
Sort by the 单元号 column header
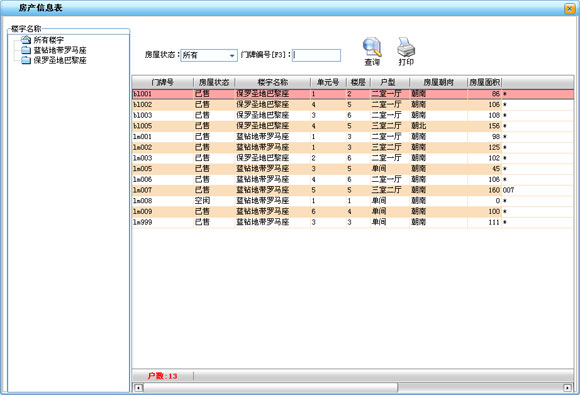coord(328,82)
